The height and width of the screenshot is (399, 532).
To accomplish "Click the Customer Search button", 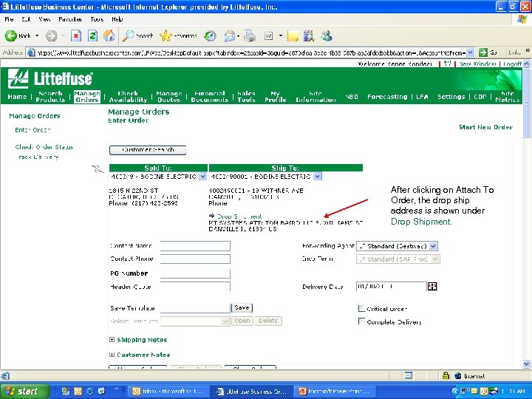I will click(148, 150).
